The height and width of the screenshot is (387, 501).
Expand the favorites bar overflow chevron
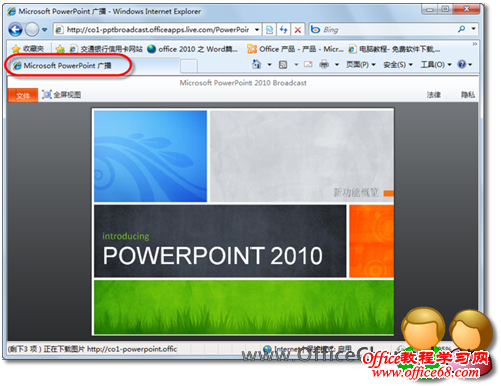coord(475,44)
